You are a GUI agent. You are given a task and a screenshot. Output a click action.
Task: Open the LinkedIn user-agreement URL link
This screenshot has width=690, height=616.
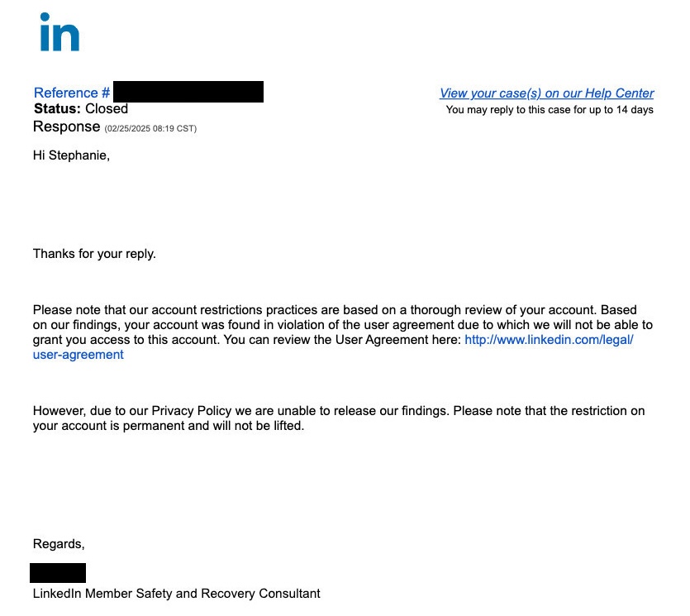[549, 340]
